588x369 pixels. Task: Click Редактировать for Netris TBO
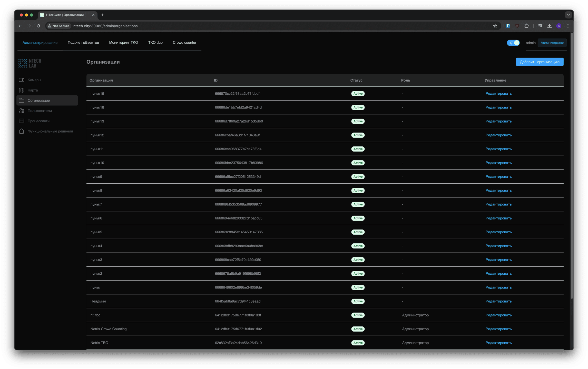498,343
